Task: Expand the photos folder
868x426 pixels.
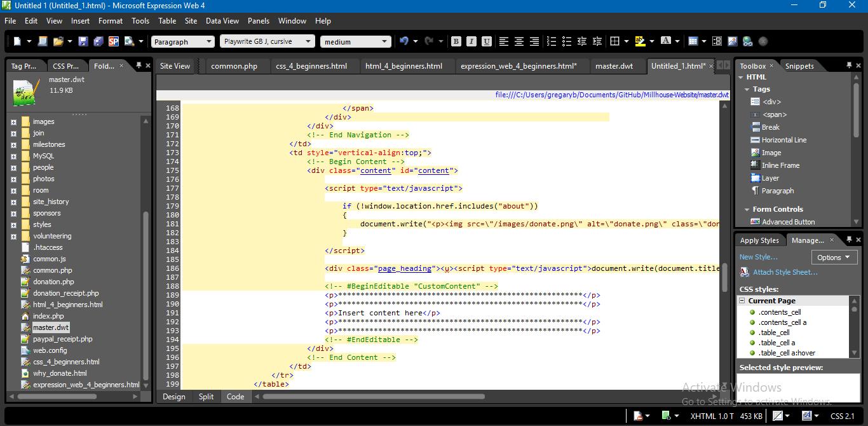Action: [13, 179]
